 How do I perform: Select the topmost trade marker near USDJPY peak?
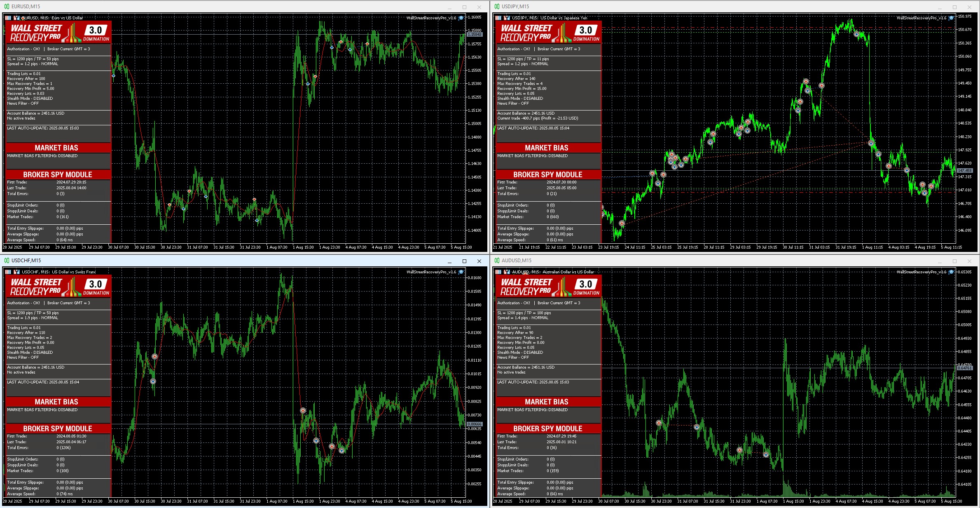coord(856,34)
